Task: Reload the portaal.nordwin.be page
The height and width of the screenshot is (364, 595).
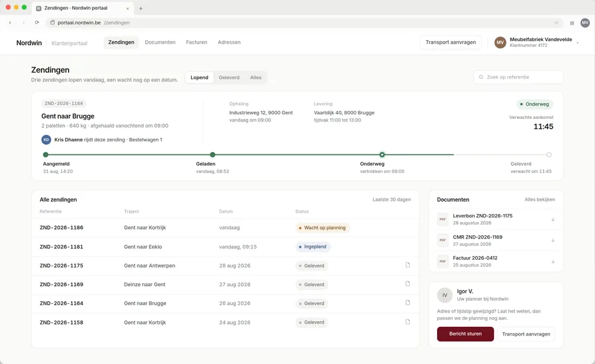Action: coord(37,22)
